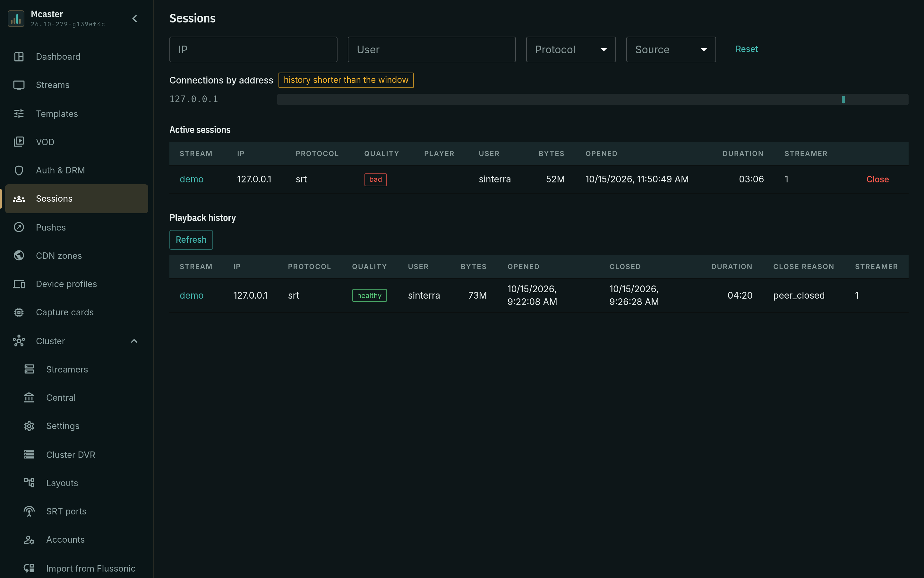Viewport: 924px width, 578px height.
Task: Click the Device profiles devices icon
Action: click(x=19, y=284)
